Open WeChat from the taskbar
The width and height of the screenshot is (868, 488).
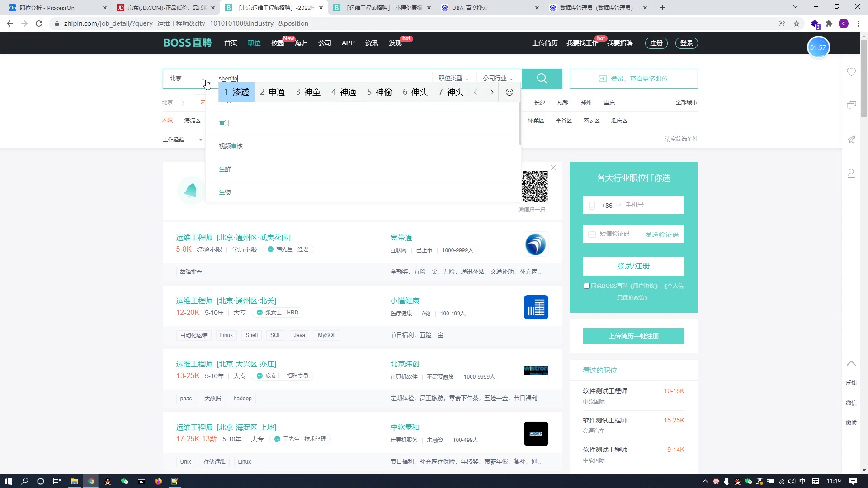coord(125,481)
